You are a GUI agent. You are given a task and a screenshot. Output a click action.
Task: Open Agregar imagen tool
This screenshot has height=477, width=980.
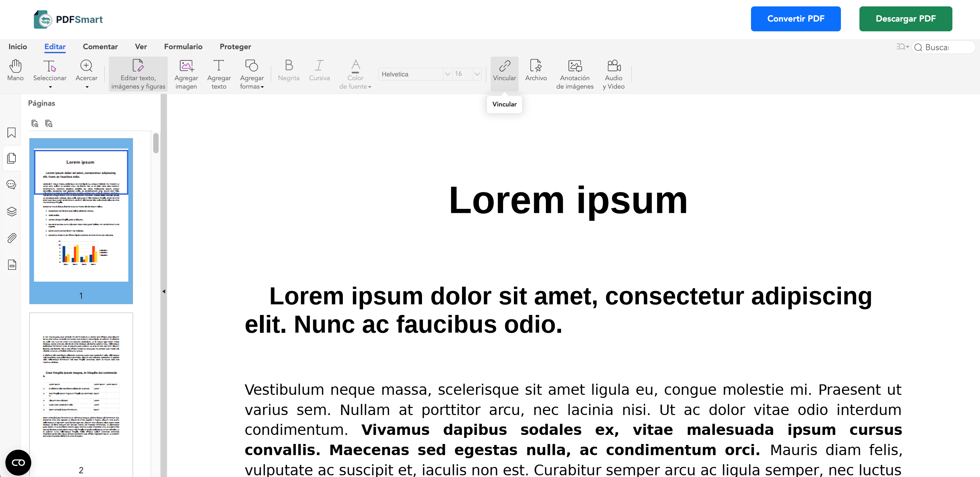pyautogui.click(x=186, y=74)
